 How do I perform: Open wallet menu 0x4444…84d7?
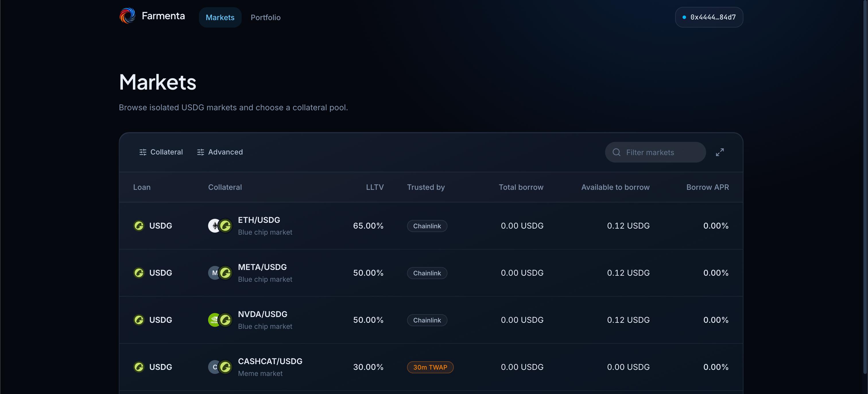(709, 17)
